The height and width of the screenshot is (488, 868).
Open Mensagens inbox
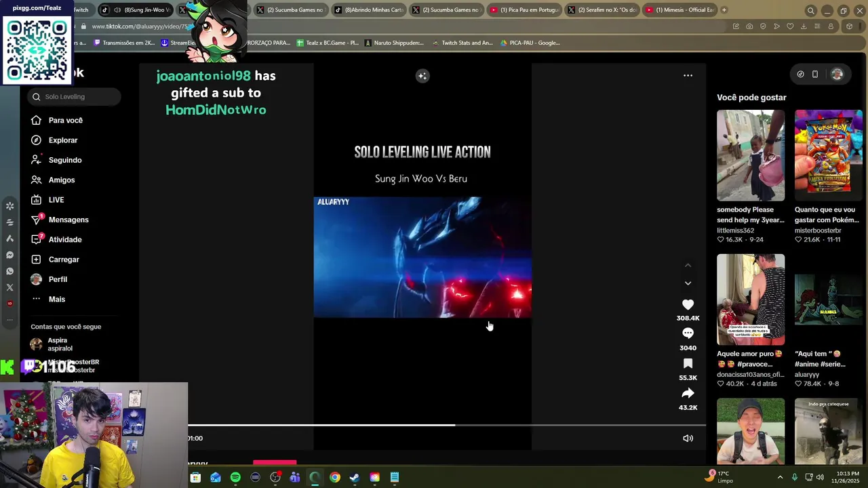pyautogui.click(x=60, y=220)
